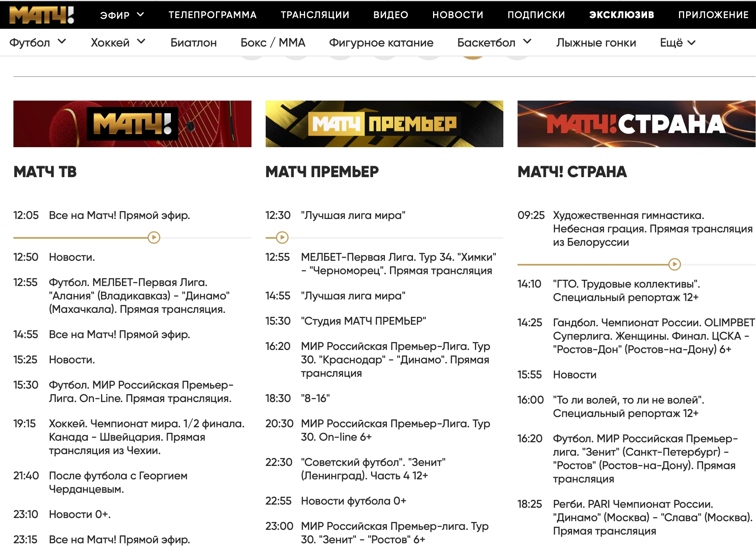
Task: Click the МАТЧ! logo in header
Action: coord(41,15)
